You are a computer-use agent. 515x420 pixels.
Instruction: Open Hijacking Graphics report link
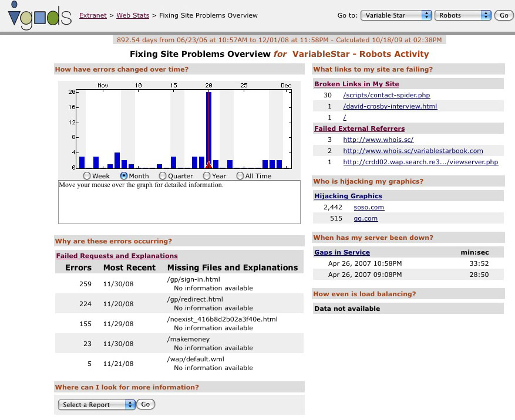coord(348,197)
